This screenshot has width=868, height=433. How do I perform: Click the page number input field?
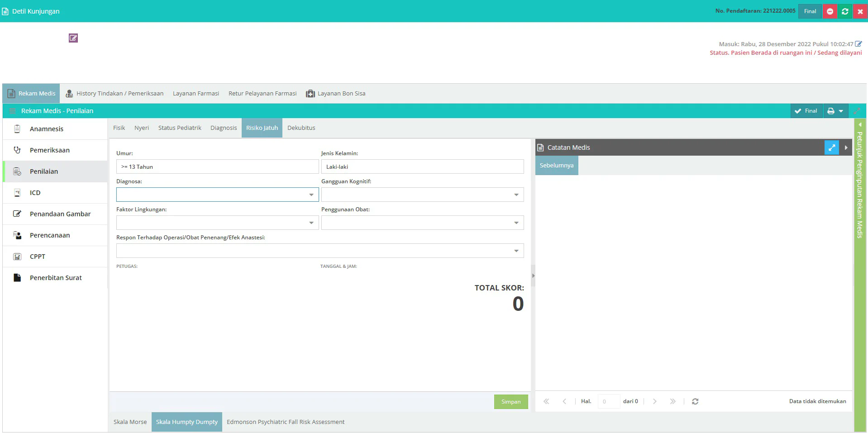click(x=608, y=401)
